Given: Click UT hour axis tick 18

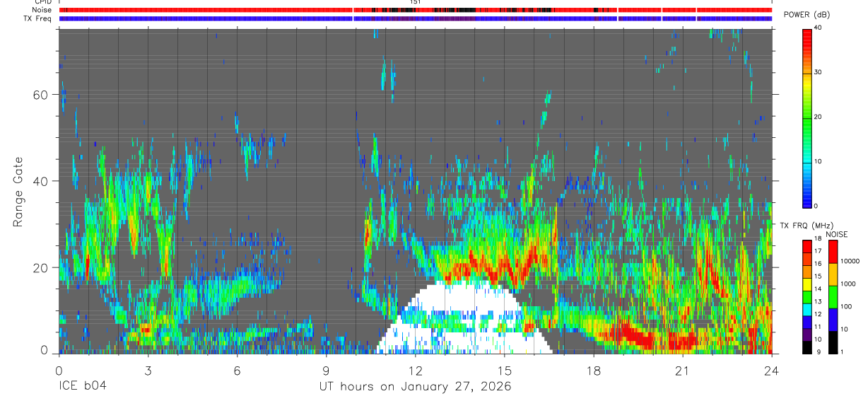Looking at the screenshot, I should (x=593, y=370).
